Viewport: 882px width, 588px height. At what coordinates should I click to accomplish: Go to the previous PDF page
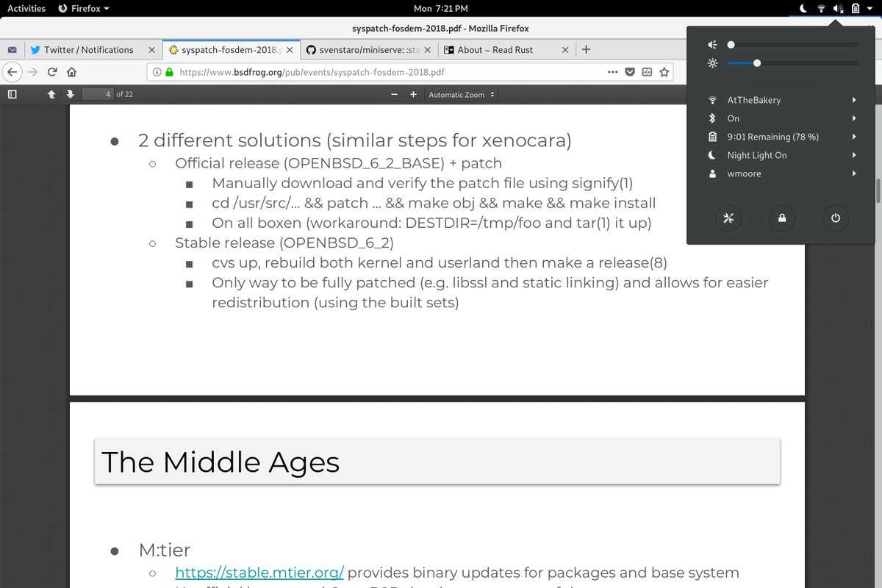[51, 94]
